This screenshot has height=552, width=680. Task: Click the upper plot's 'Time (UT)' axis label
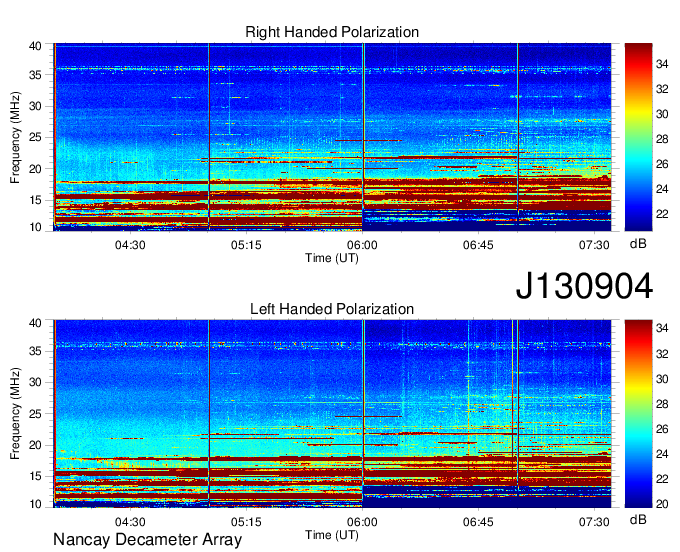pos(332,258)
